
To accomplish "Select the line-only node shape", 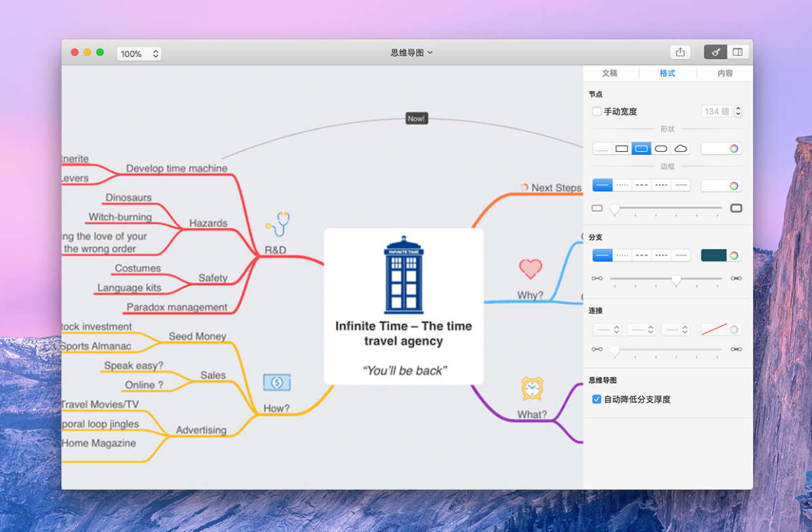I will pyautogui.click(x=602, y=149).
